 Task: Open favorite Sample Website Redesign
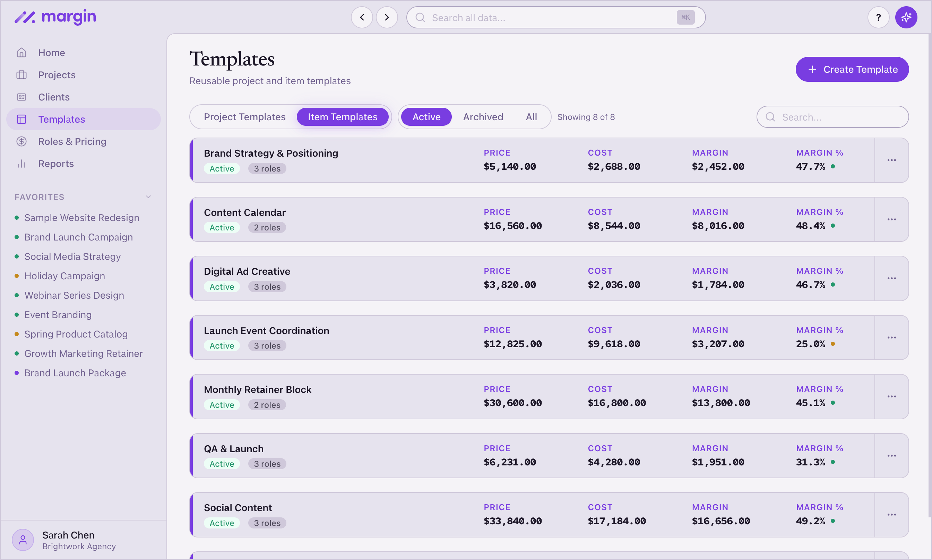81,218
